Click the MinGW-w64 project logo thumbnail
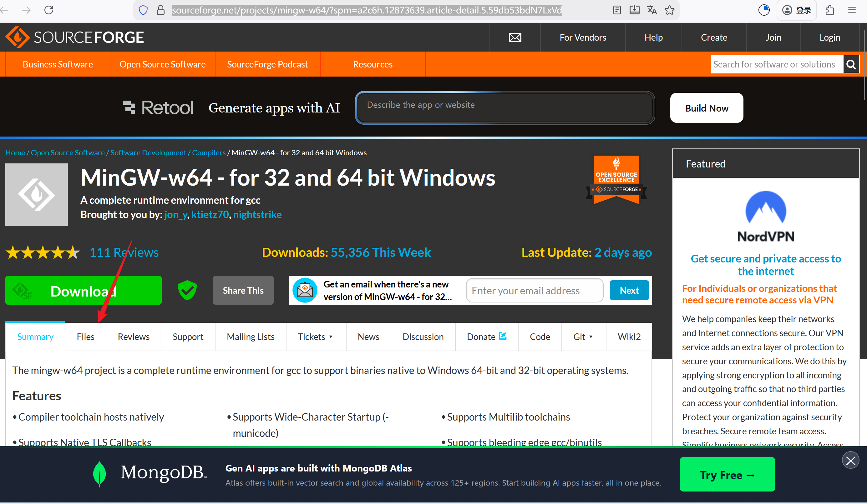Screen dimensions: 867x504 (x=37, y=195)
